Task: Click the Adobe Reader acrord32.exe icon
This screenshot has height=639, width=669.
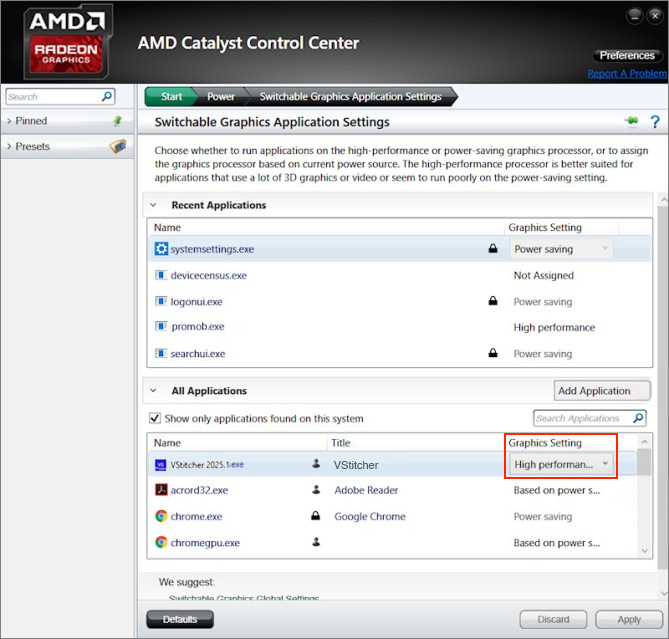Action: 161,490
